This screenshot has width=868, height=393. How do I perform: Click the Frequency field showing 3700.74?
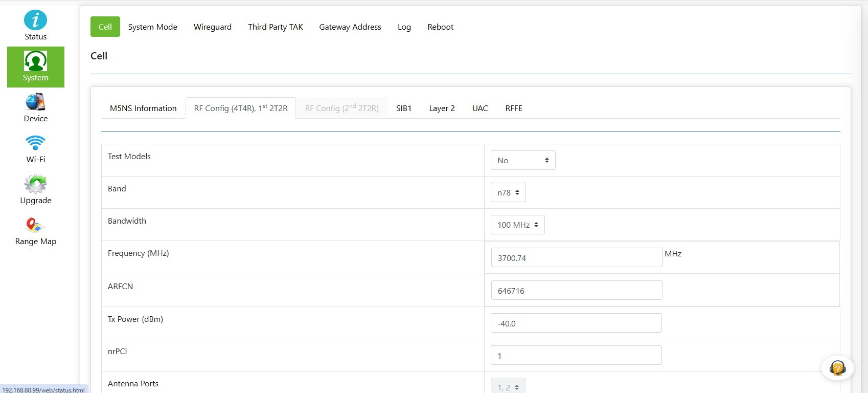coord(577,257)
